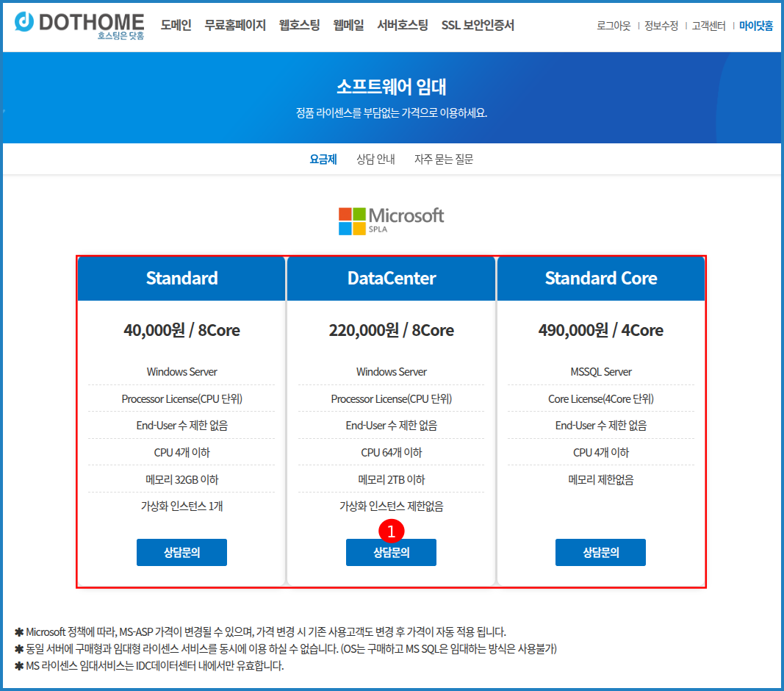Click the 로그아웃 link

click(x=614, y=26)
